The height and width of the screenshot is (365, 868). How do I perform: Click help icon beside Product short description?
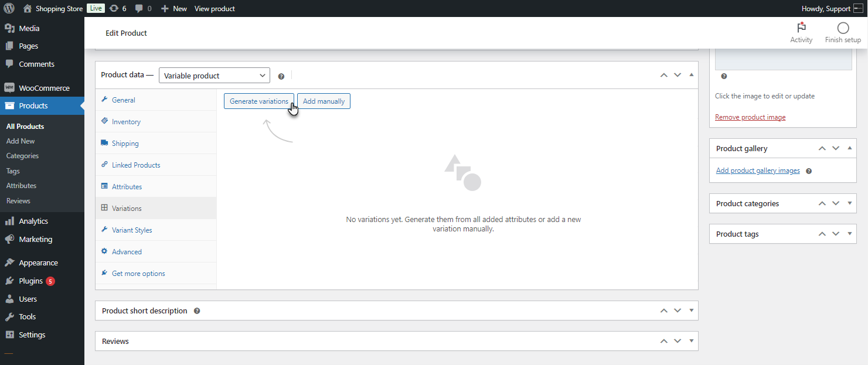click(x=197, y=311)
